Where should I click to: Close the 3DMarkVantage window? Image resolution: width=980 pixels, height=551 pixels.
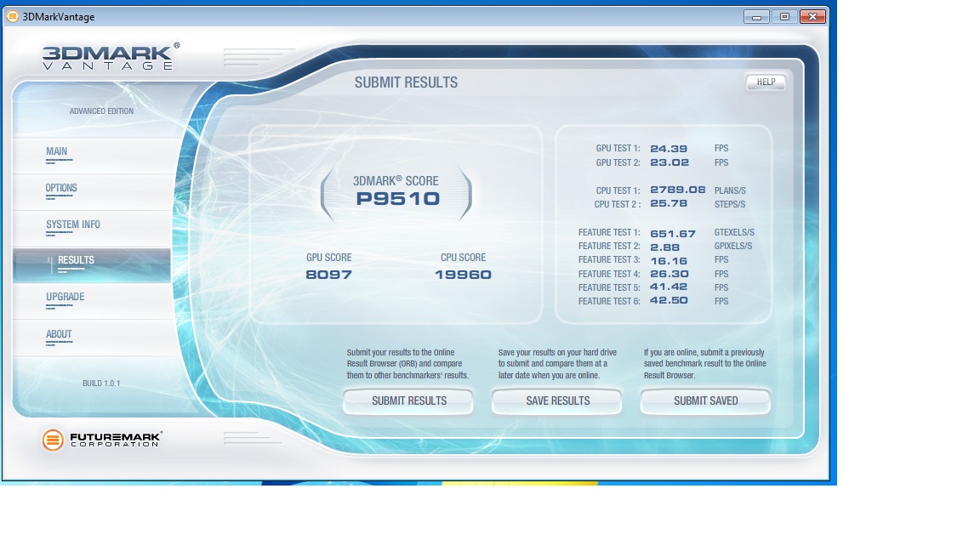[x=812, y=17]
